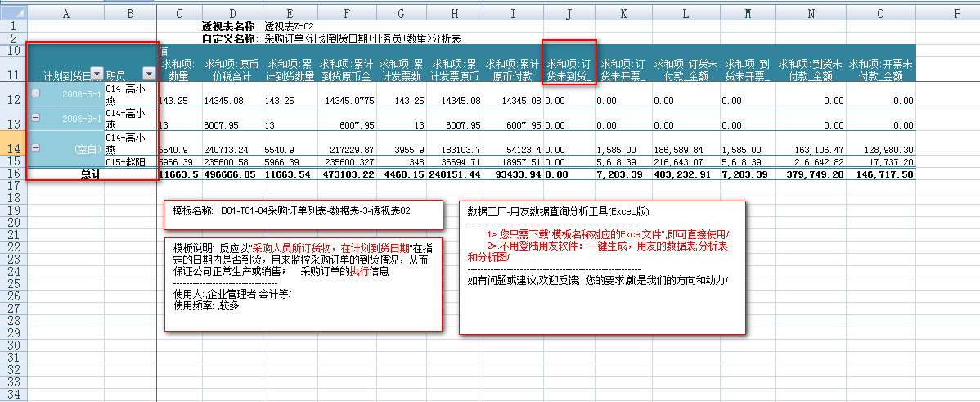
Task: Select the 数据工厂 info text box
Action: click(602, 268)
